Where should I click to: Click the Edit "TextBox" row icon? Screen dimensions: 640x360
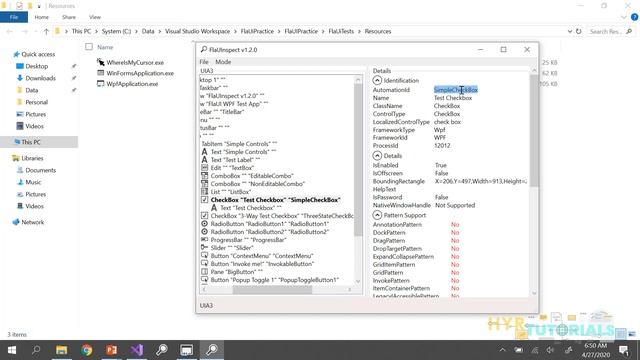click(x=204, y=168)
